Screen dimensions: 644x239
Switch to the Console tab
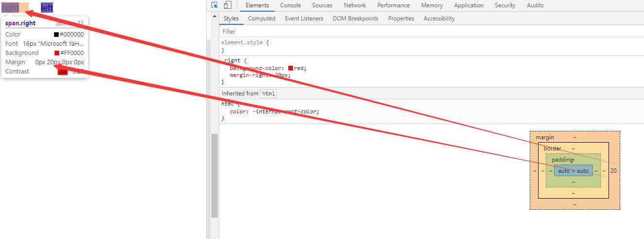[x=291, y=5]
